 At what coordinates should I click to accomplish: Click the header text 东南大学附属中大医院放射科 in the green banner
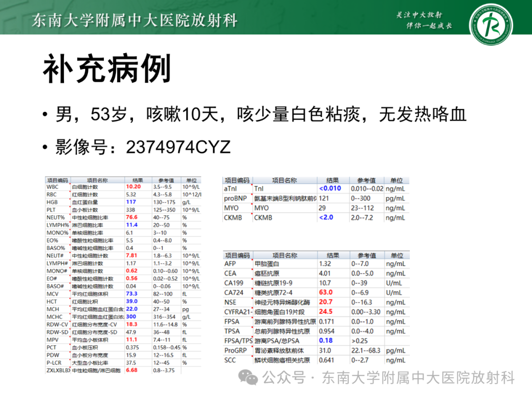point(134,20)
